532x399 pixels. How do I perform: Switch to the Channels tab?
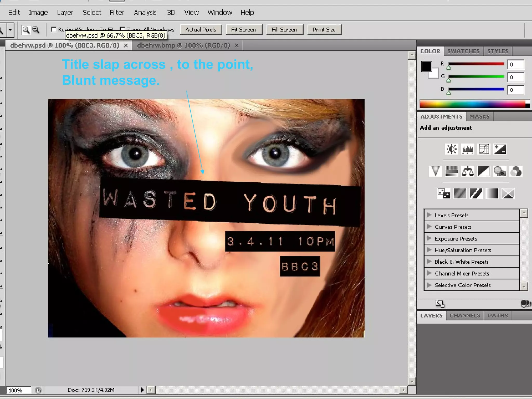(x=465, y=316)
